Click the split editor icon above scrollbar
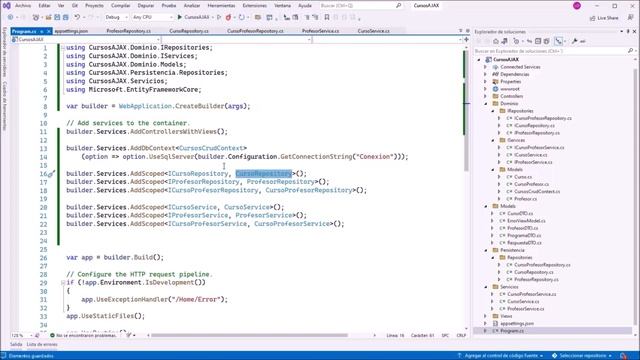Screen dimensions: 640x360 coord(466,40)
